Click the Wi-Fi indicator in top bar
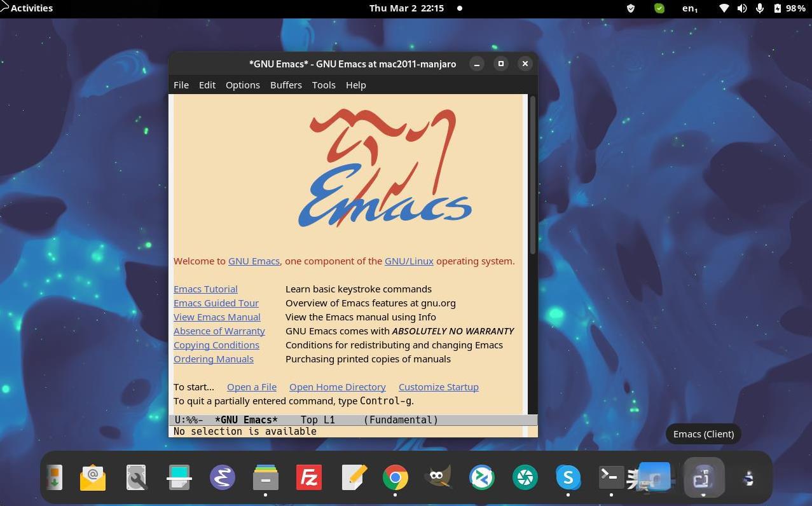The image size is (812, 506). tap(724, 8)
